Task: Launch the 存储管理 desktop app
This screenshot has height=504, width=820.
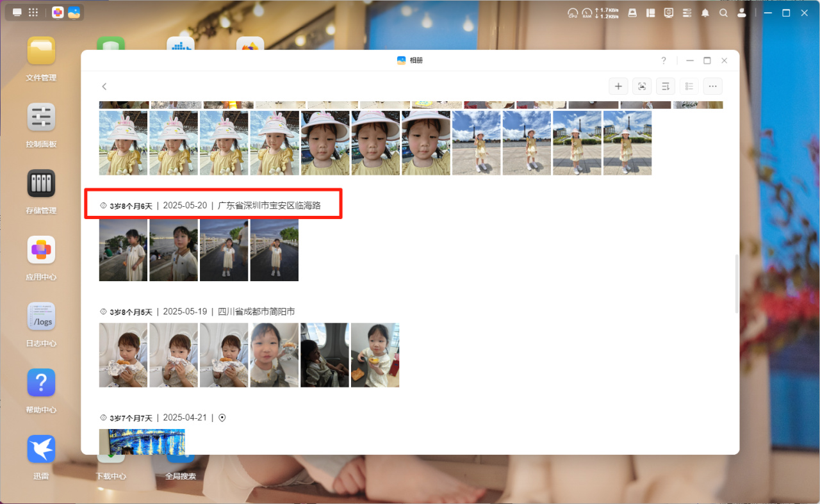Action: (41, 192)
